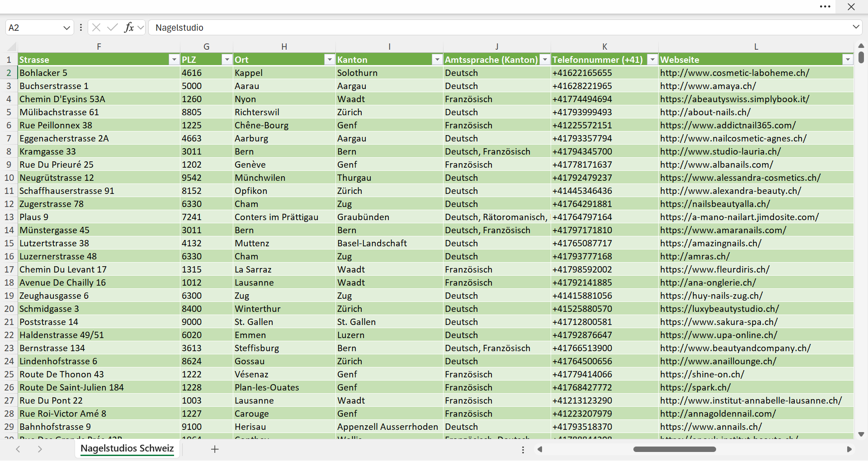Select cell Basel-Landschaft

(x=389, y=243)
